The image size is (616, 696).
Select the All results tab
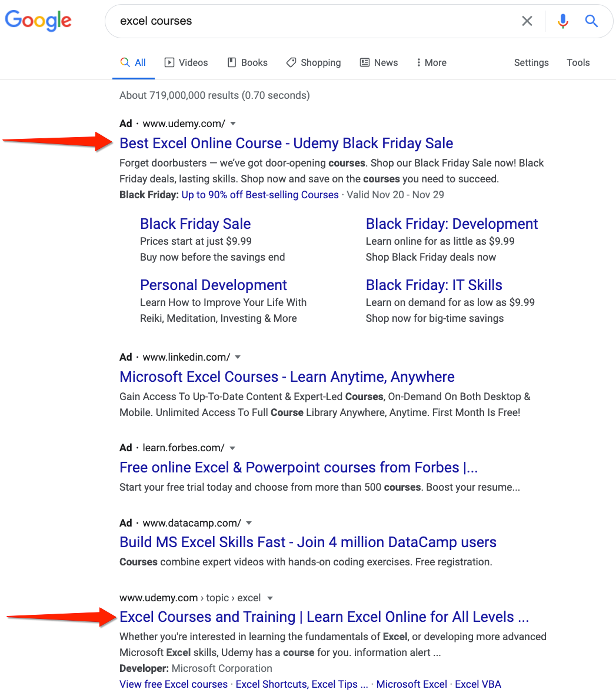pos(133,62)
